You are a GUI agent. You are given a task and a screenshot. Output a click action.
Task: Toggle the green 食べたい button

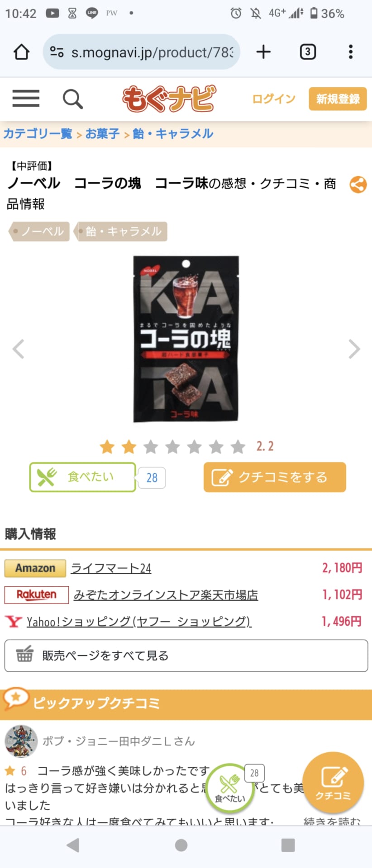[x=82, y=477]
